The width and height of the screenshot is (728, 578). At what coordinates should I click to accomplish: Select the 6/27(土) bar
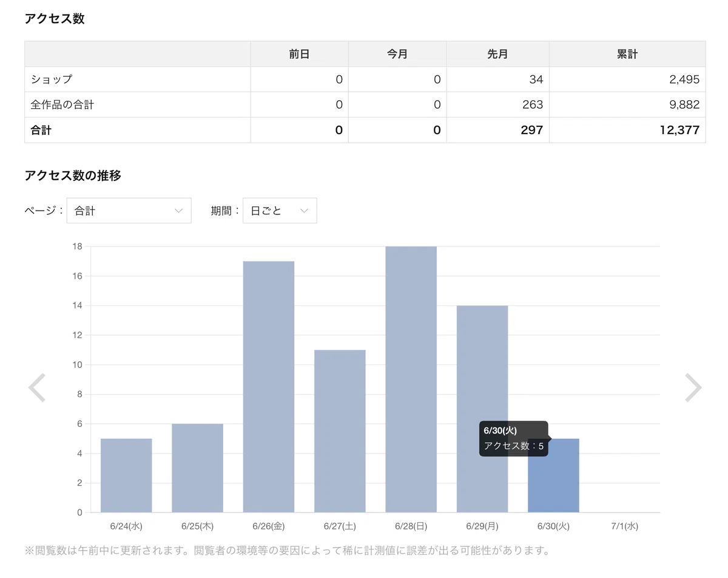pos(340,431)
